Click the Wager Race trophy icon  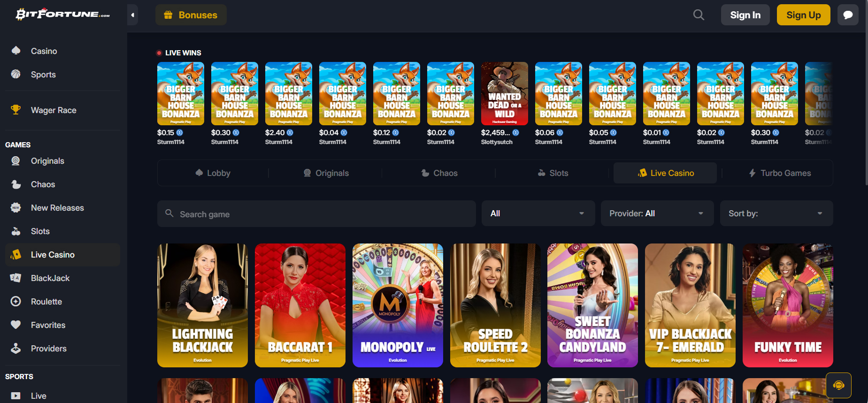click(x=16, y=110)
